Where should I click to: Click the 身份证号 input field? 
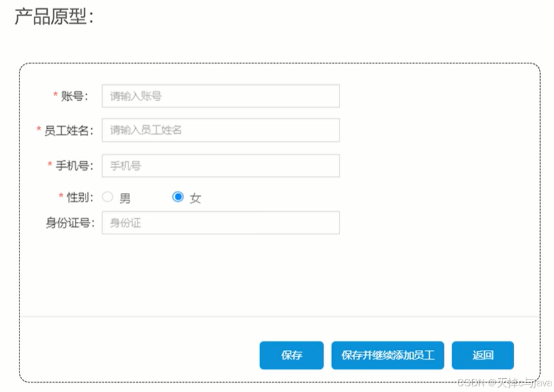pos(221,222)
